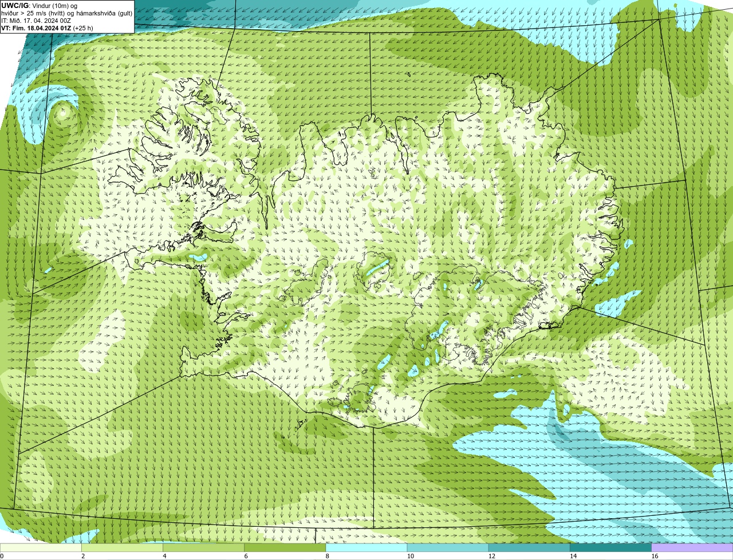Viewport: 733px width, 560px height.
Task: Click the 4–6 m/s legend color band
Action: (x=204, y=548)
